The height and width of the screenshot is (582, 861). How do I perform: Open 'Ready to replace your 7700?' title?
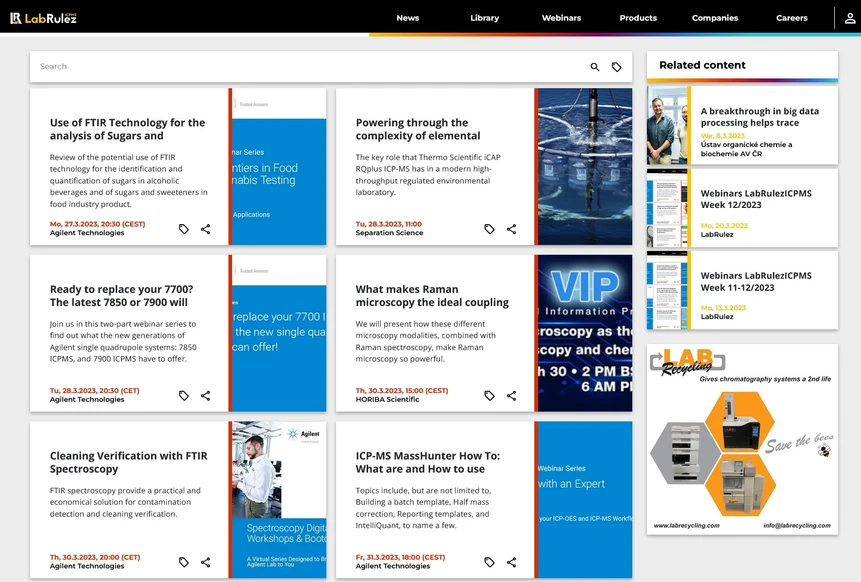(x=121, y=295)
